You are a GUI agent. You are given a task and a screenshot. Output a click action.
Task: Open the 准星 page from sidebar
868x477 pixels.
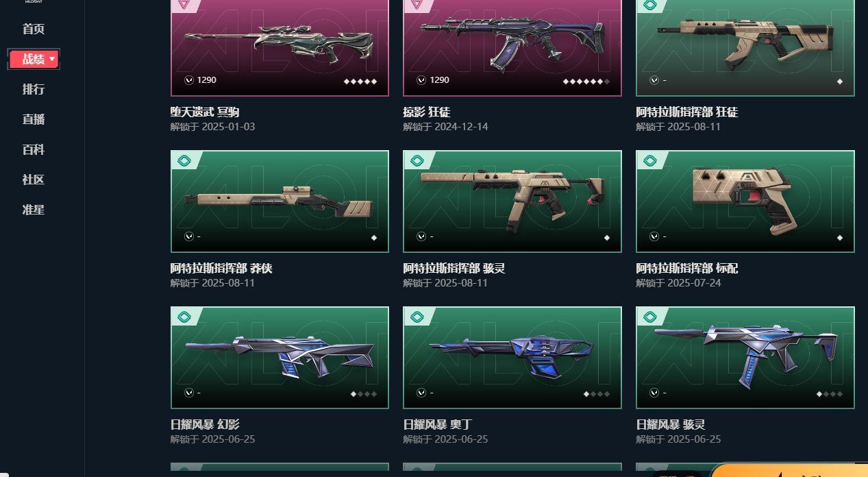tap(34, 210)
